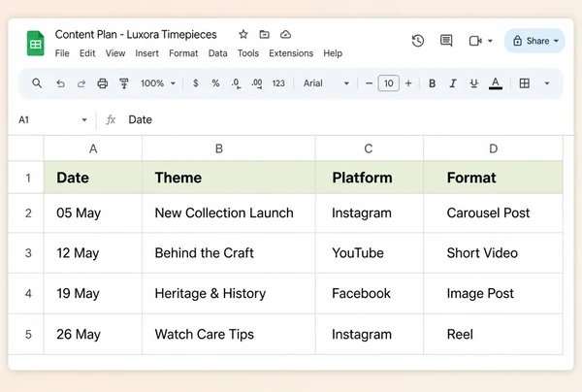
Task: Select the Heritage & History cell
Action: (229, 294)
